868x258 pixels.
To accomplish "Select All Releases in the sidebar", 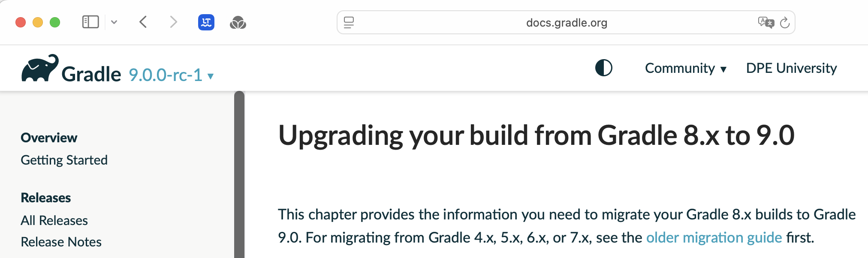I will [x=54, y=220].
